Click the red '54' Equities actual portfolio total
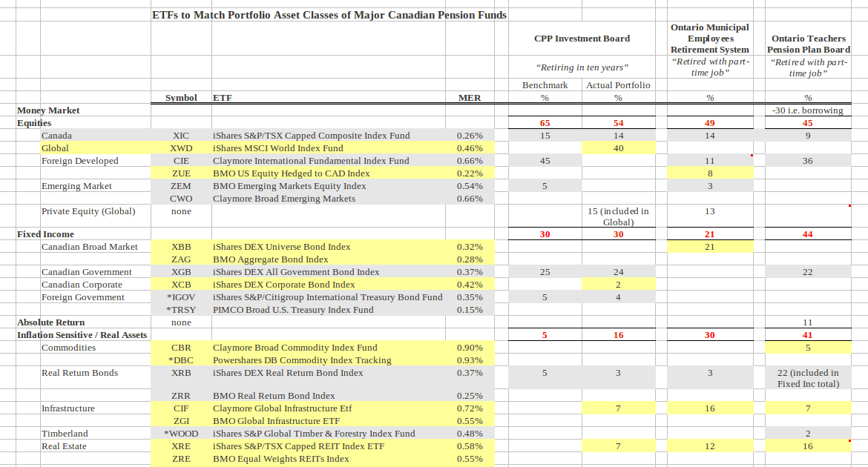 (618, 123)
